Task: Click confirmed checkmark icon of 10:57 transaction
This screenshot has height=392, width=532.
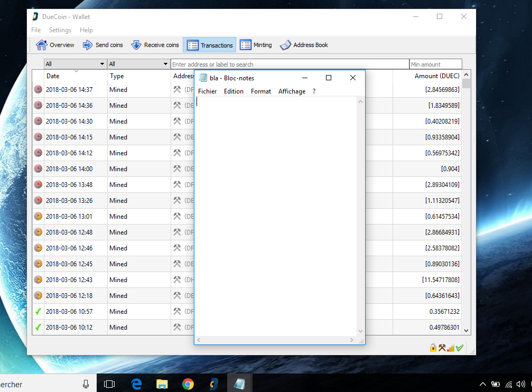Action: [38, 311]
